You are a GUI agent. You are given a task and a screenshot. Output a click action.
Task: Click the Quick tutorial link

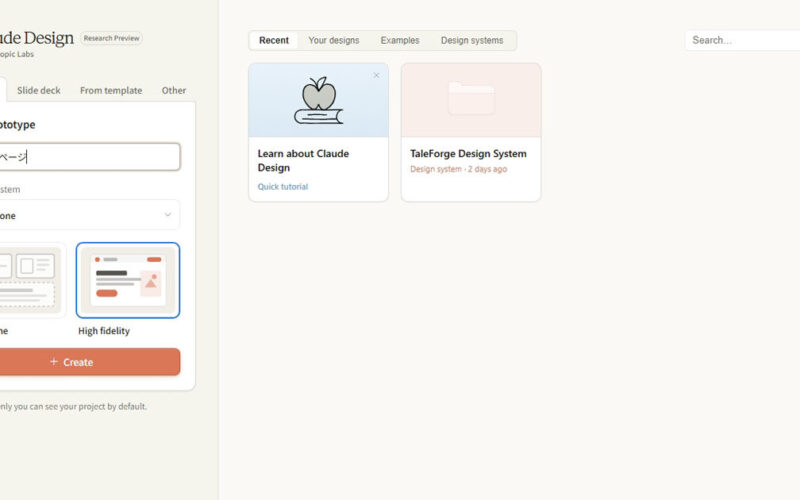(x=283, y=187)
